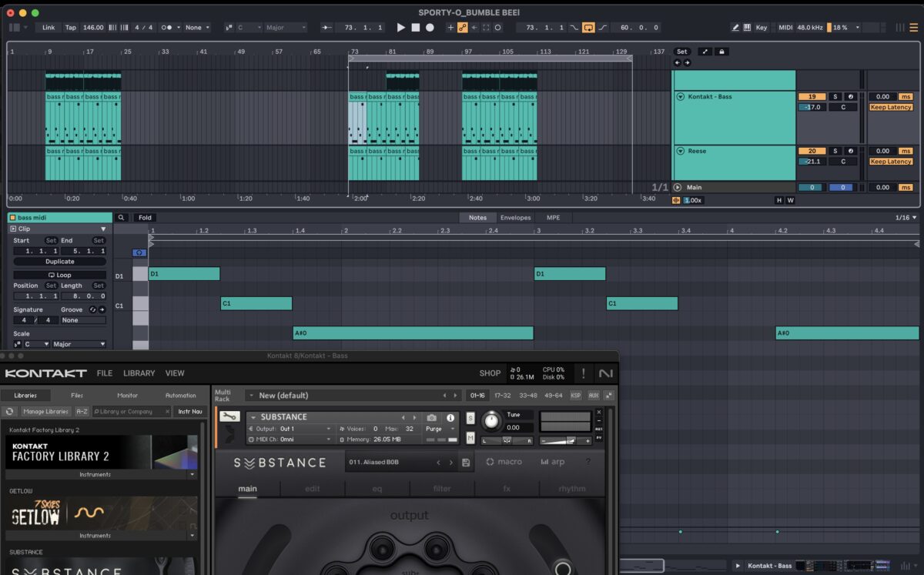Image resolution: width=924 pixels, height=575 pixels.
Task: Open the scale name dropdown showing Major
Action: coord(286,27)
